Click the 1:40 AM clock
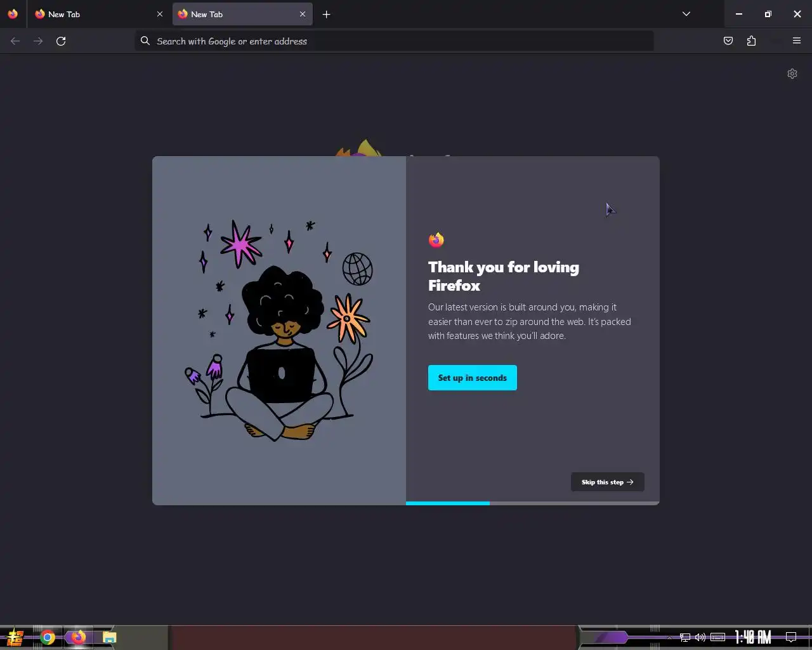This screenshot has height=650, width=812. pyautogui.click(x=753, y=637)
